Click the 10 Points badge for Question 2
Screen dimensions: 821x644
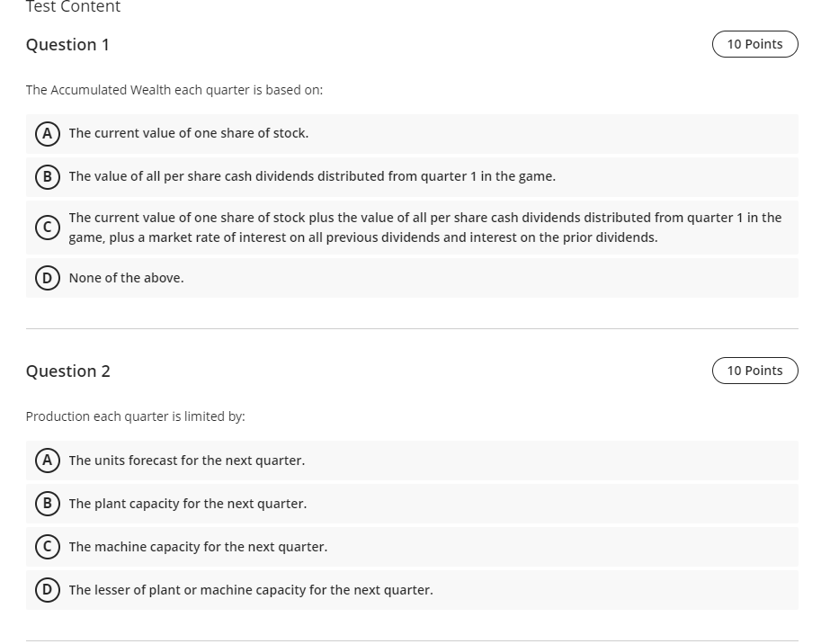pos(754,370)
